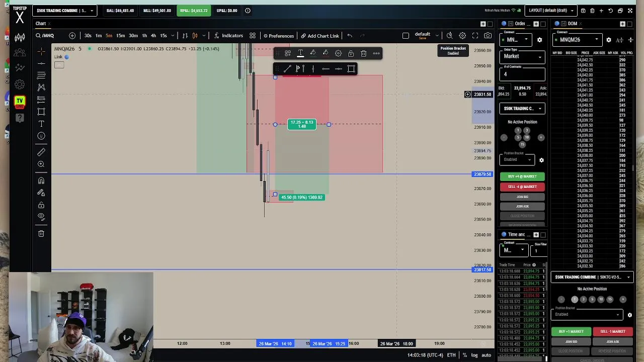Remove drawings with trash icon in left toolbar
This screenshot has height=362, width=644.
tap(41, 233)
